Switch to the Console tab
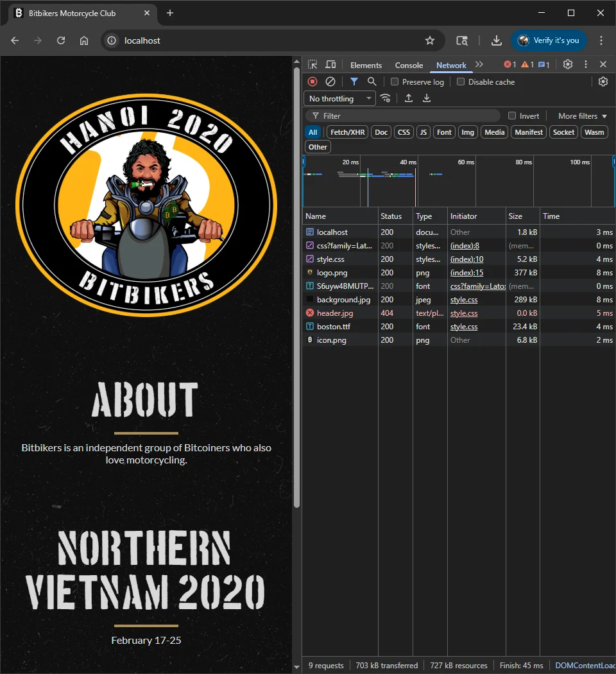The image size is (616, 674). pos(409,65)
